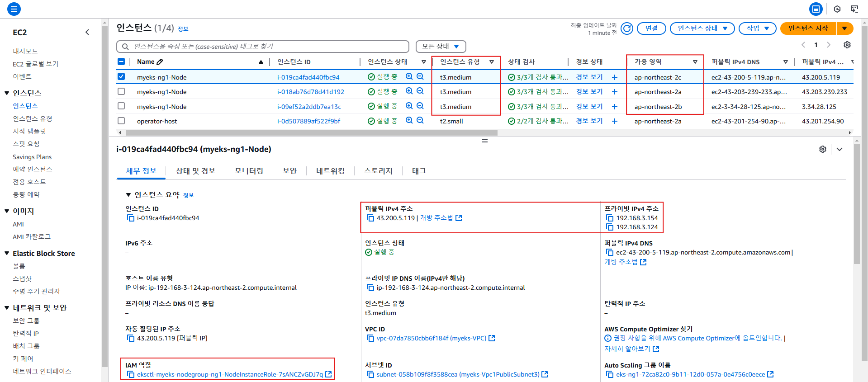Click the instance search field
Image resolution: width=868 pixels, height=382 pixels.
tap(263, 46)
